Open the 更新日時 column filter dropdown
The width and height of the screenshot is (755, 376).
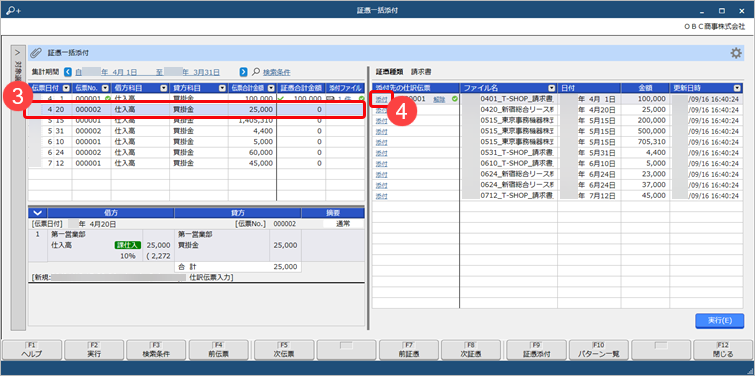coord(737,88)
